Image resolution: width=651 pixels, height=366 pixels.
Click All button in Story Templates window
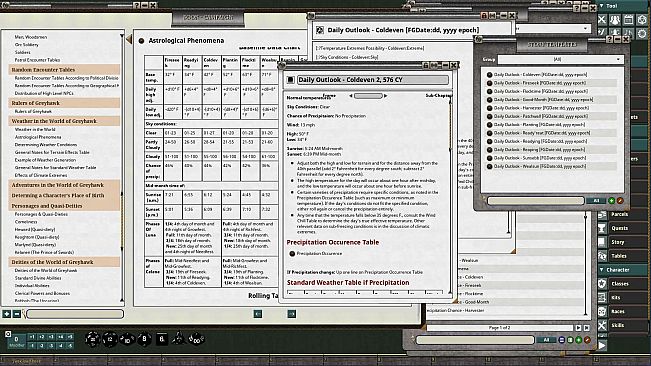coord(597,201)
